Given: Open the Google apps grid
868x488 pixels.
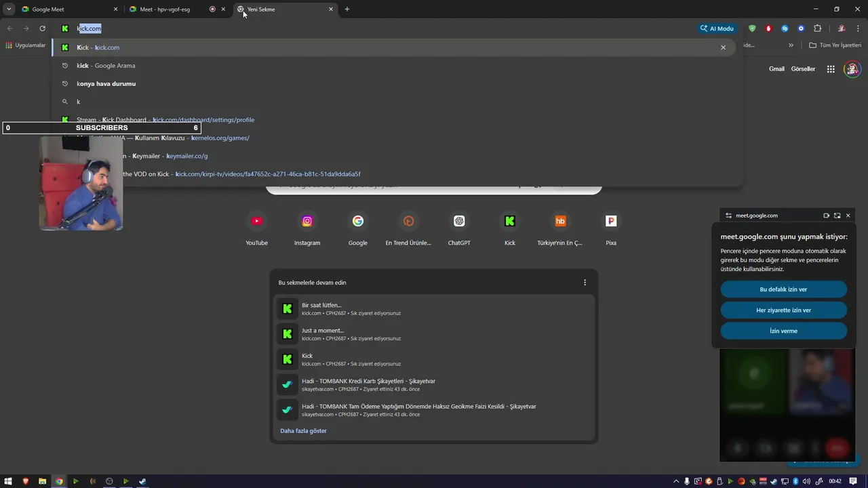Looking at the screenshot, I should 831,69.
